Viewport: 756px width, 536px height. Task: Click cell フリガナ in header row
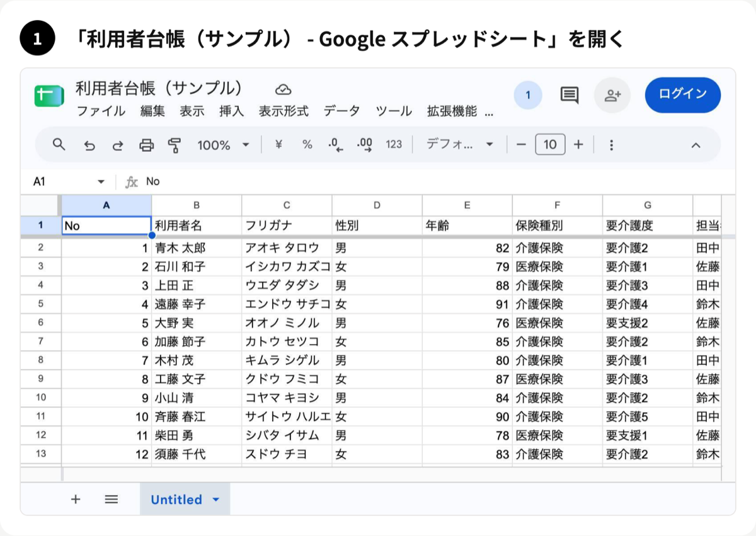pos(287,225)
